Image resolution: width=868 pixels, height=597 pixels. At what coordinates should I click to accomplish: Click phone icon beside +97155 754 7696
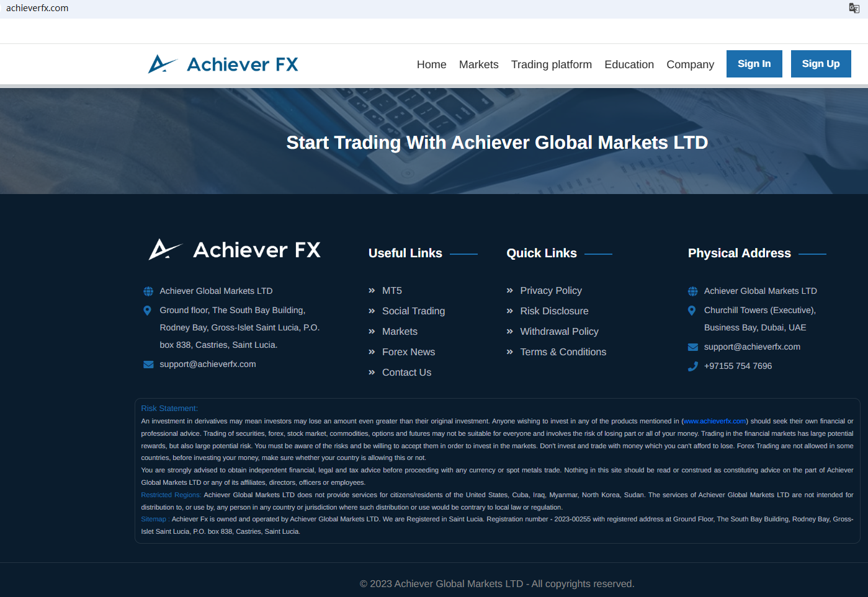(692, 366)
